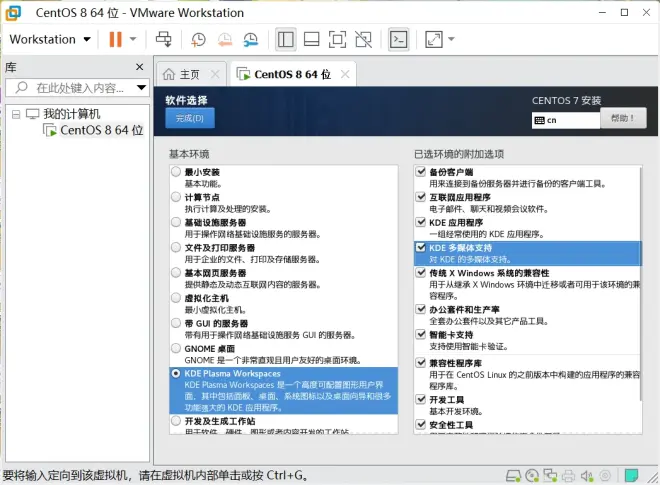Image resolution: width=660 pixels, height=485 pixels.
Task: Click the message log note icon
Action: (x=631, y=476)
